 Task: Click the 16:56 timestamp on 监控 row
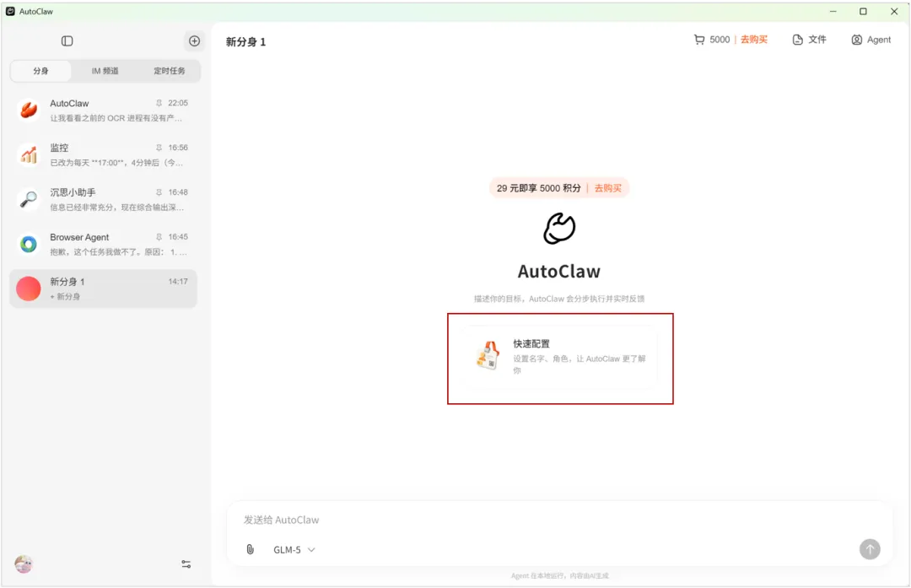178,148
